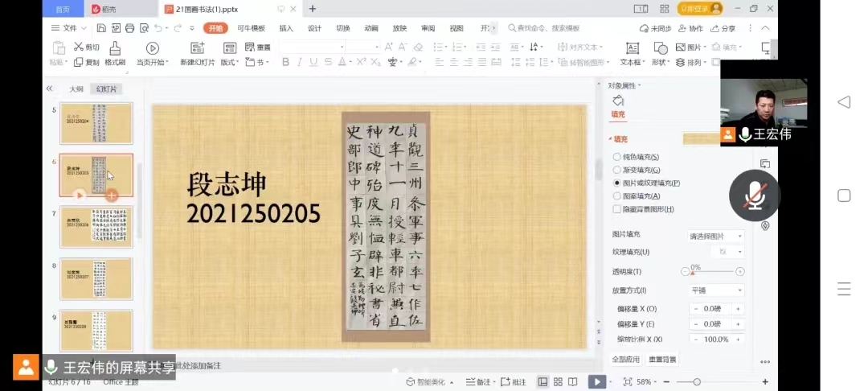Click the Print icon in quick toolbar
The width and height of the screenshot is (868, 391).
click(129, 28)
